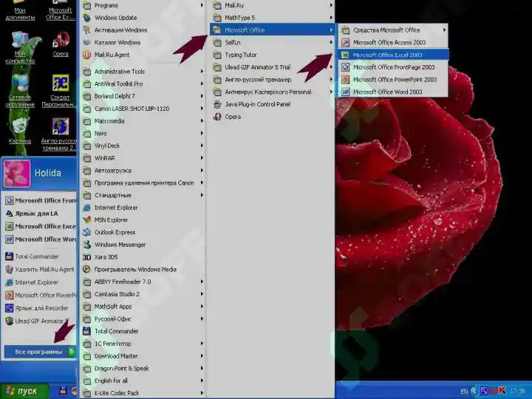Screen dimensions: 532x399
Task: Open the Opera desktop shortcut
Action: click(x=61, y=44)
